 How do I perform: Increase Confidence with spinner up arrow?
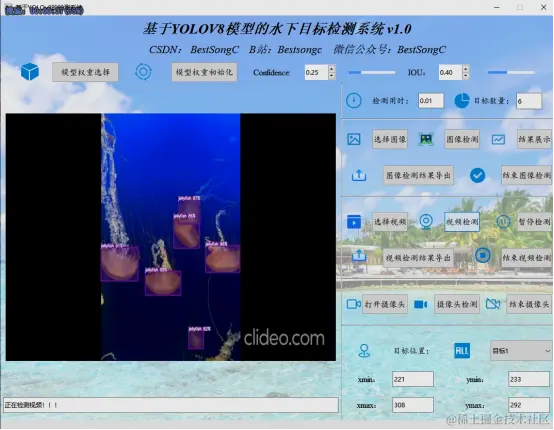(x=331, y=69)
